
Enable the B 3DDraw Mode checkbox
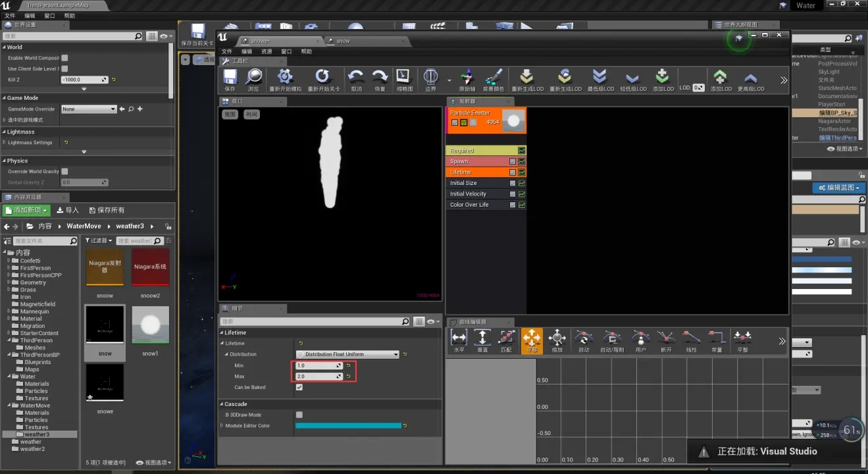pyautogui.click(x=299, y=415)
